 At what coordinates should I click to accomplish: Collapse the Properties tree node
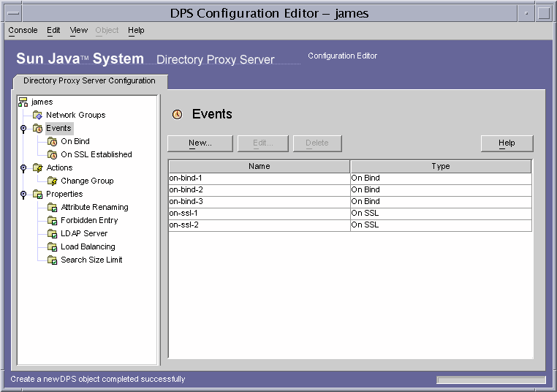(23, 194)
